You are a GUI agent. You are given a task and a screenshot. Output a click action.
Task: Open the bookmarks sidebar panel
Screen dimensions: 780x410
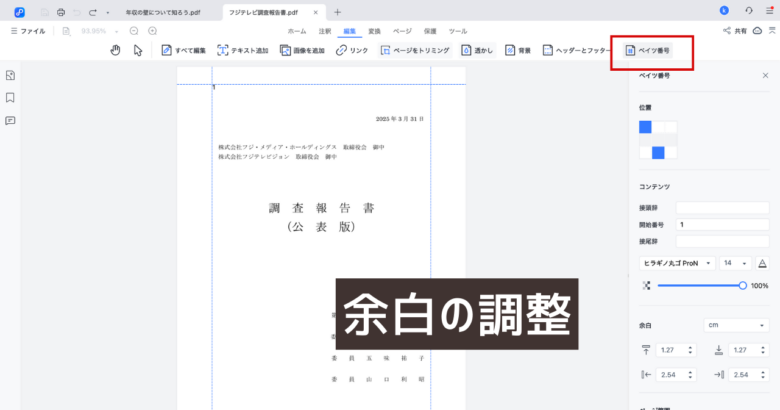tap(10, 98)
